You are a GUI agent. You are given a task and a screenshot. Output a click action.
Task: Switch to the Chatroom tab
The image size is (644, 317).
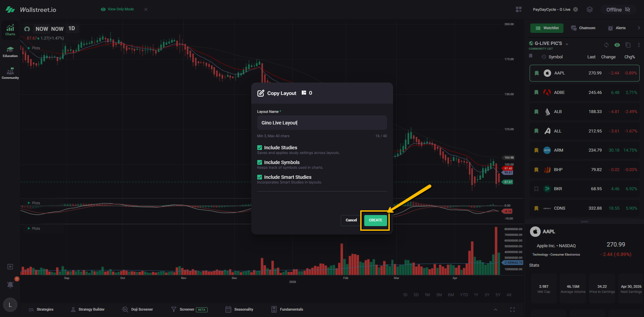coord(583,28)
